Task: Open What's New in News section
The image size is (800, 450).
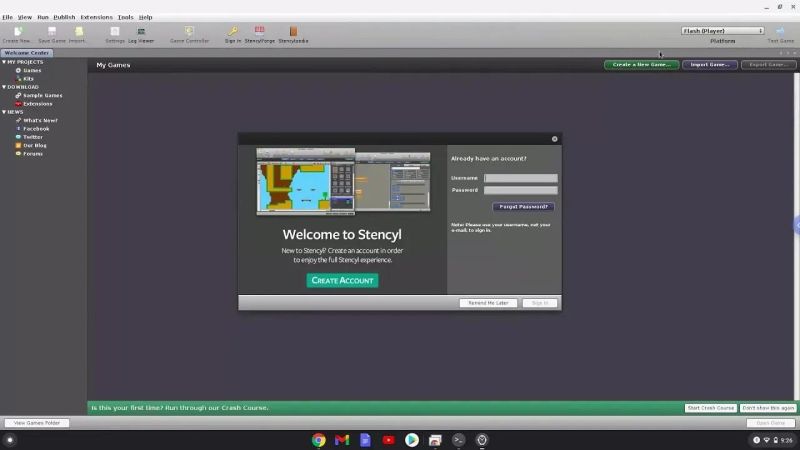Action: (40, 120)
